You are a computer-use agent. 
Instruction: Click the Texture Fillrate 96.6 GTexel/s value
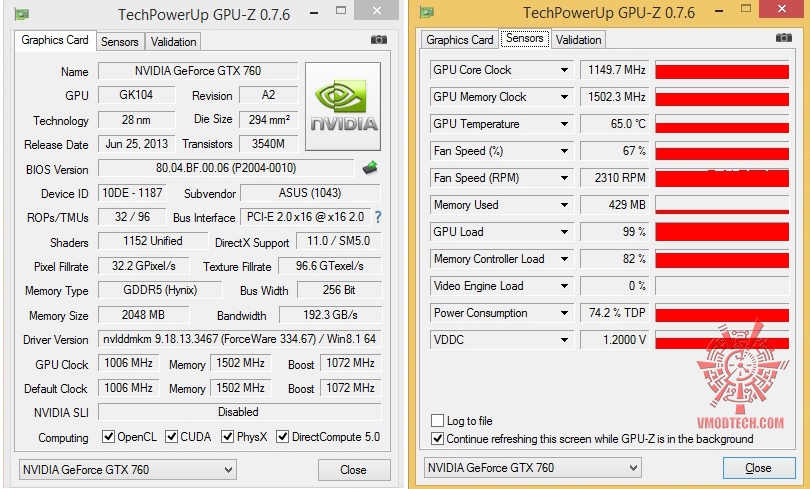coord(330,266)
